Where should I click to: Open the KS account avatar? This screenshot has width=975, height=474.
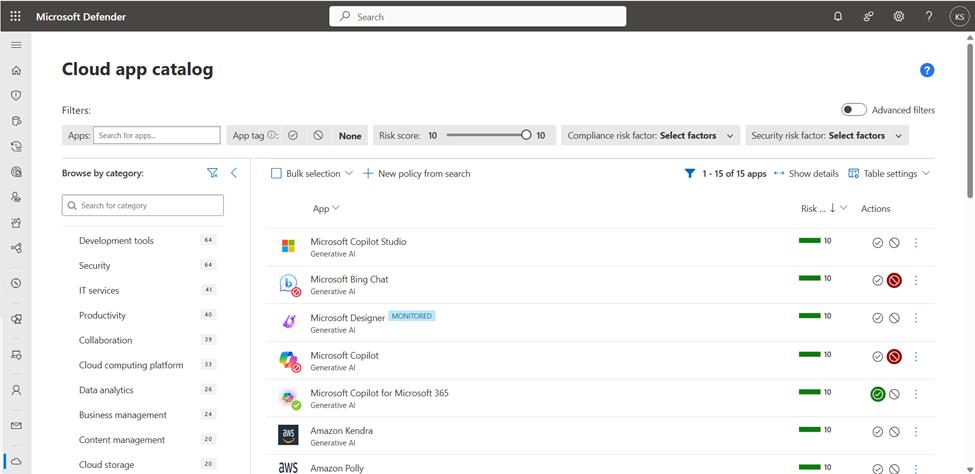959,17
